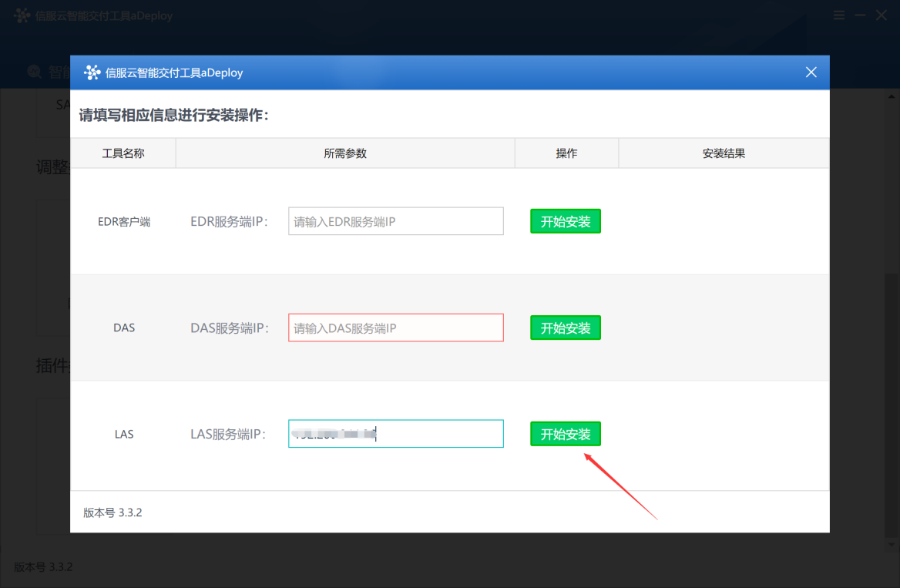
Task: Click the 请填写相应信息进行安装操作 heading
Action: coord(174,115)
